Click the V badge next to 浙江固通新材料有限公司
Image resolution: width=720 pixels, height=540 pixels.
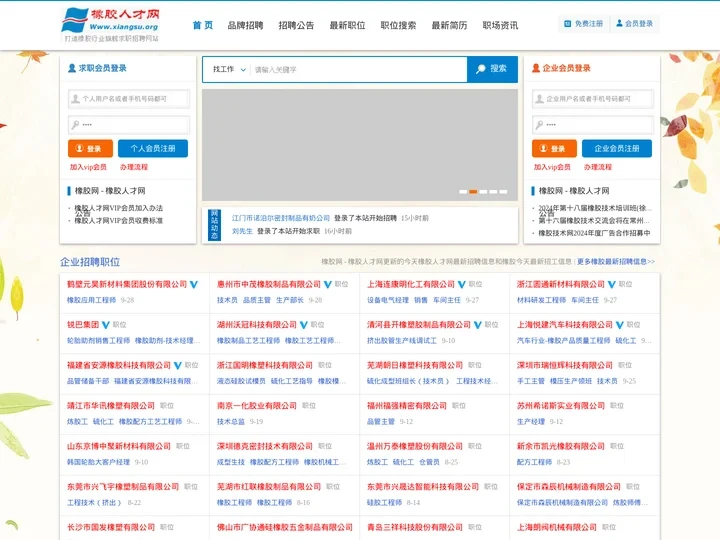[x=612, y=285]
